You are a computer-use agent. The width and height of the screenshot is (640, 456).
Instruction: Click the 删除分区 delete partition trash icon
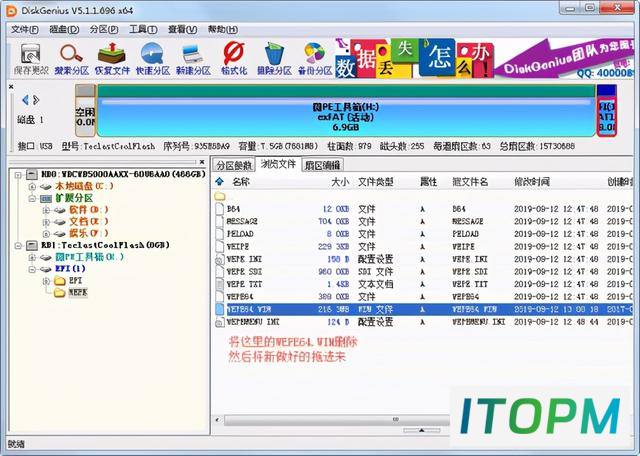point(274,59)
